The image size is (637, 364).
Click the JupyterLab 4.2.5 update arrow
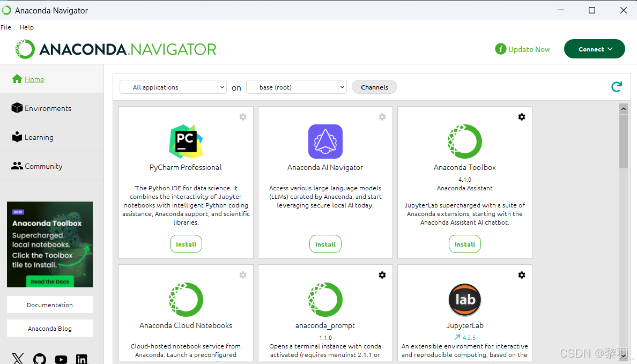click(x=457, y=338)
